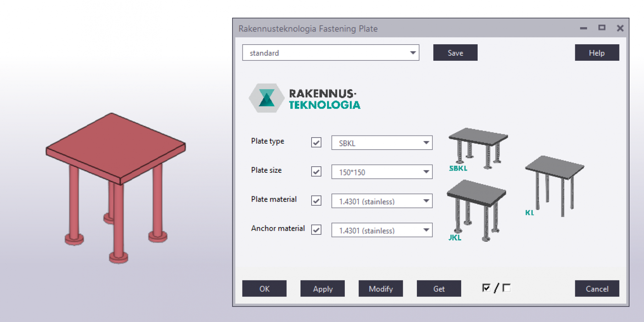644x322 pixels.
Task: Maximize the Fastening Plate dialog
Action: coord(602,28)
